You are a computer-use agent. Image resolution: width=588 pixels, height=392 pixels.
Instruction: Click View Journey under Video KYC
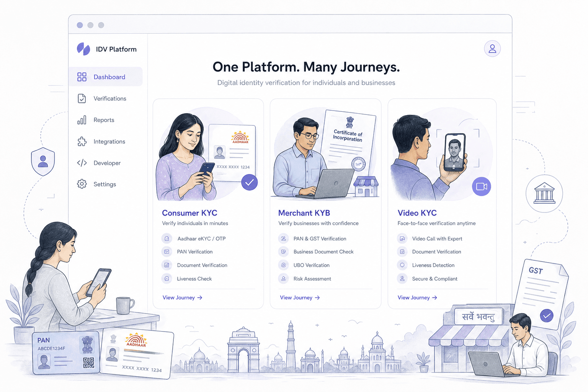coord(417,297)
